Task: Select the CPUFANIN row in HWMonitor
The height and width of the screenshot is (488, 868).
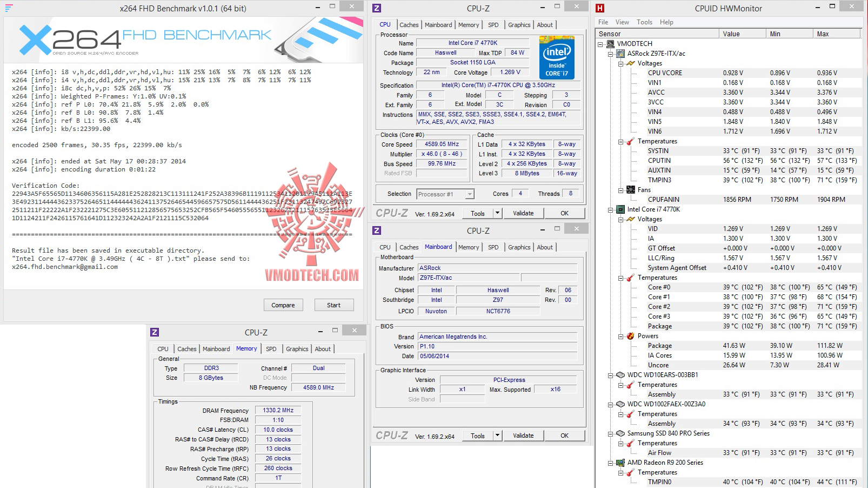Action: pos(754,200)
